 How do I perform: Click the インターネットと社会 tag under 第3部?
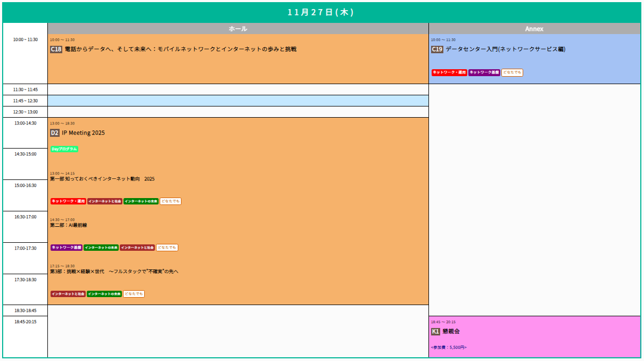(x=68, y=294)
